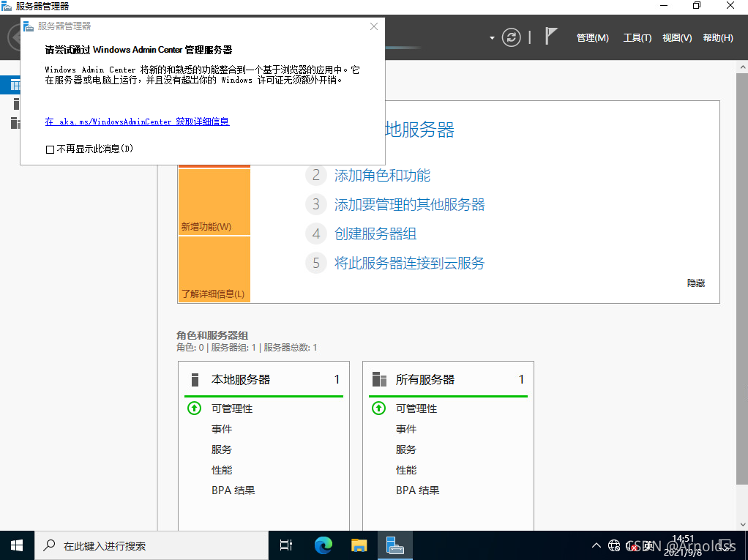Viewport: 748px width, 560px height.
Task: Click 添加要管理的其他服务器 link
Action: click(409, 205)
